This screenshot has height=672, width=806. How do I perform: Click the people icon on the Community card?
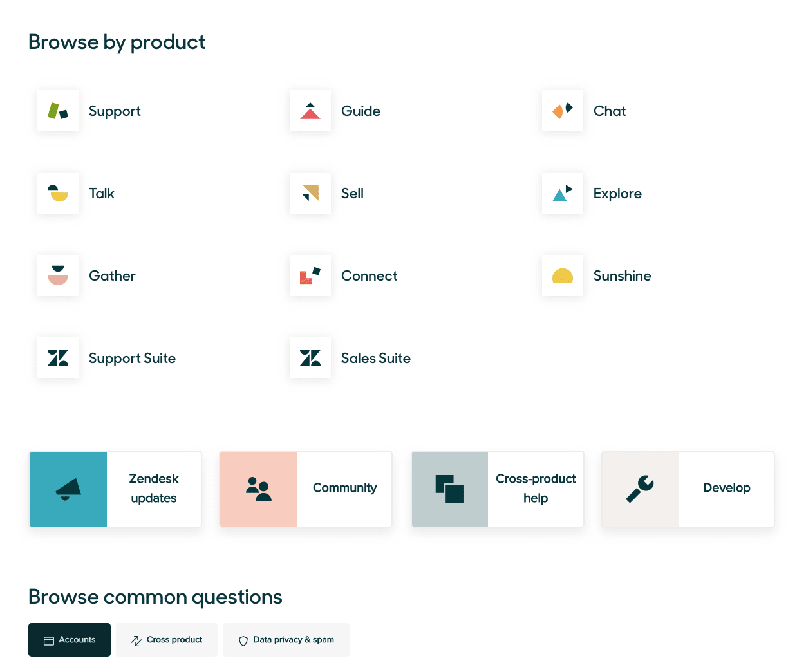click(259, 489)
